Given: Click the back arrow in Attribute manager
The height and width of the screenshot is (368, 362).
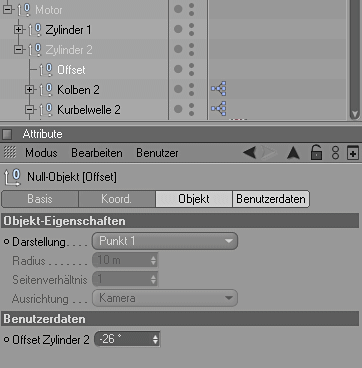Looking at the screenshot, I should point(249,153).
